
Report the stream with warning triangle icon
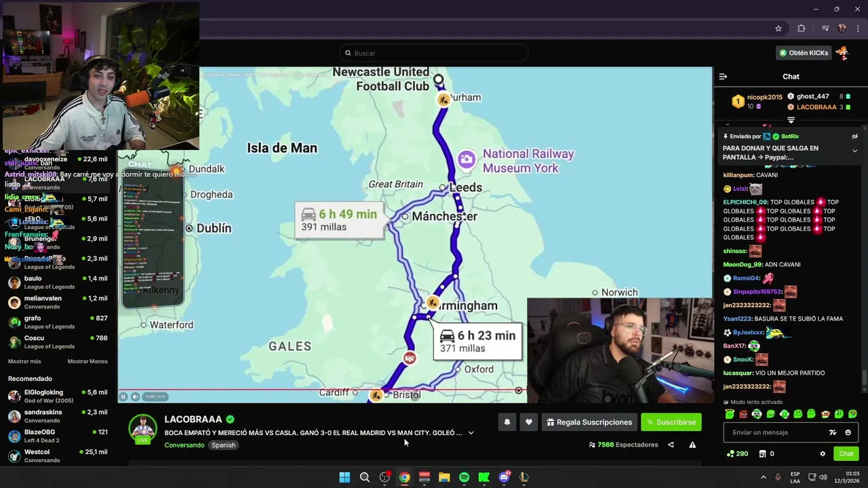click(x=692, y=445)
